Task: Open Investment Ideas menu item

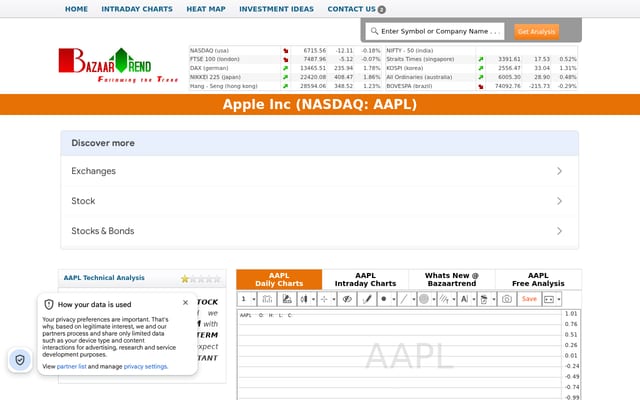Action: click(277, 9)
